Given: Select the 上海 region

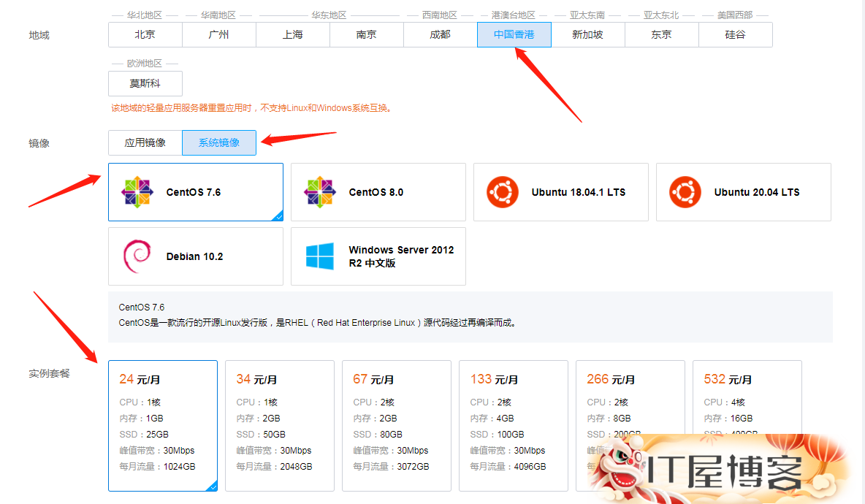Looking at the screenshot, I should [x=293, y=35].
